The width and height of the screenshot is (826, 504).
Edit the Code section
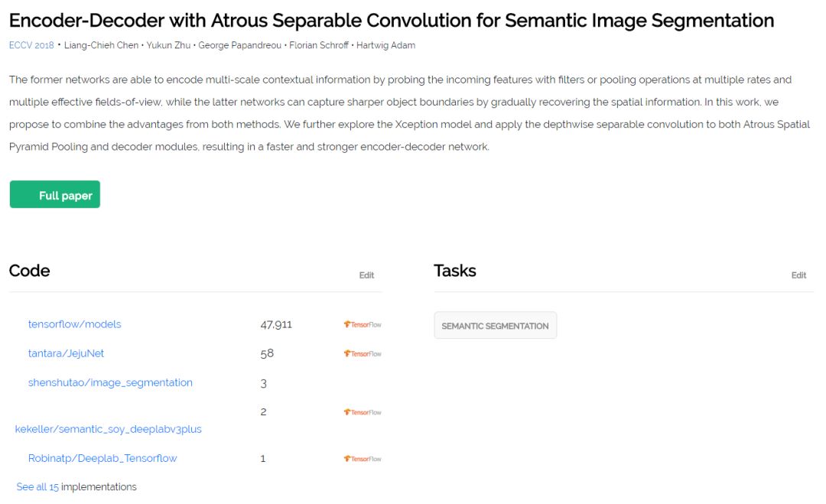pos(366,275)
